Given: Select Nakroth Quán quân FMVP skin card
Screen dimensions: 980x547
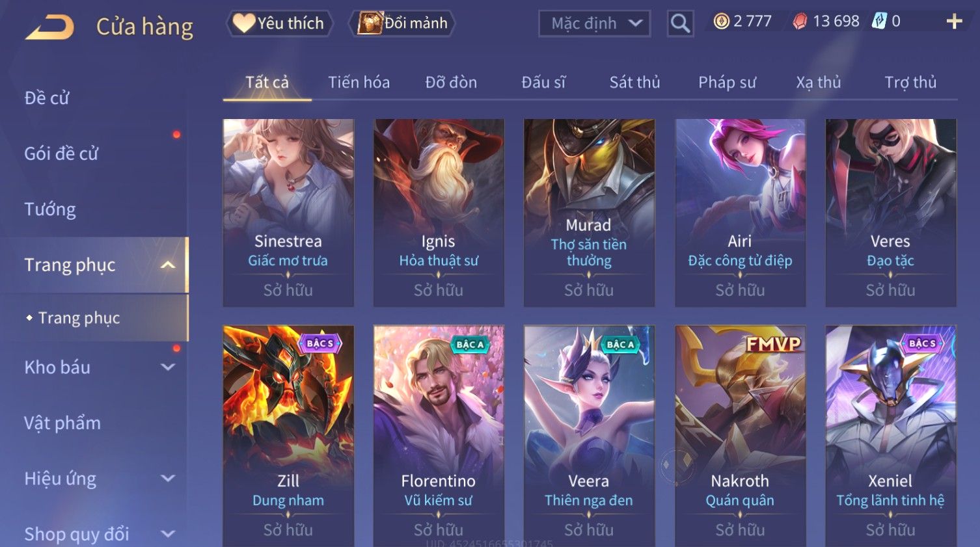Looking at the screenshot, I should coord(740,436).
